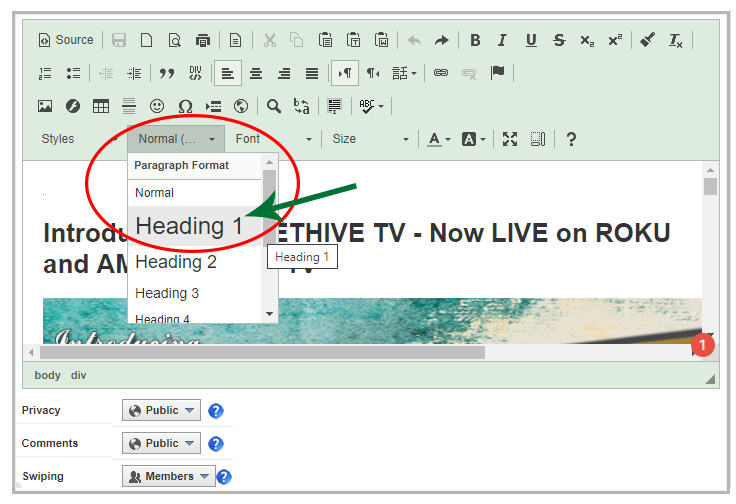The image size is (736, 504).
Task: Click the Select All icon
Action: coord(334,106)
